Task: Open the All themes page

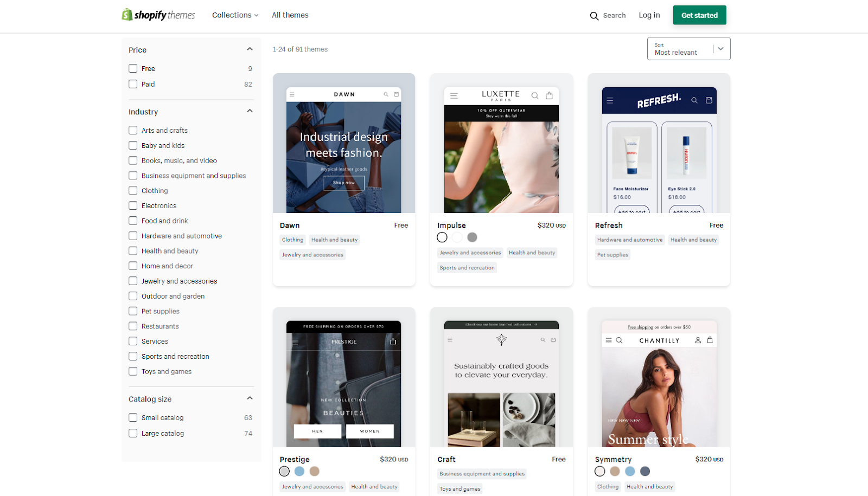Action: click(x=290, y=15)
